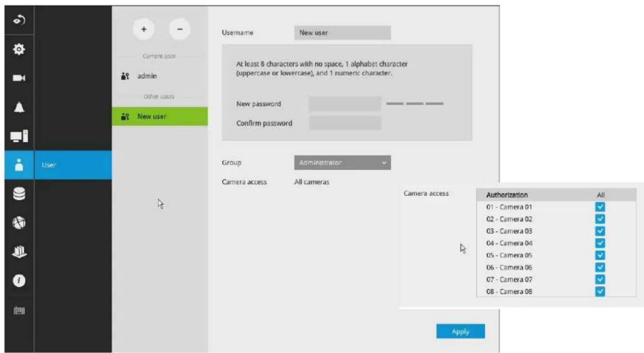Viewport: 644px width, 353px height.
Task: Remove user with the minus button
Action: point(180,29)
